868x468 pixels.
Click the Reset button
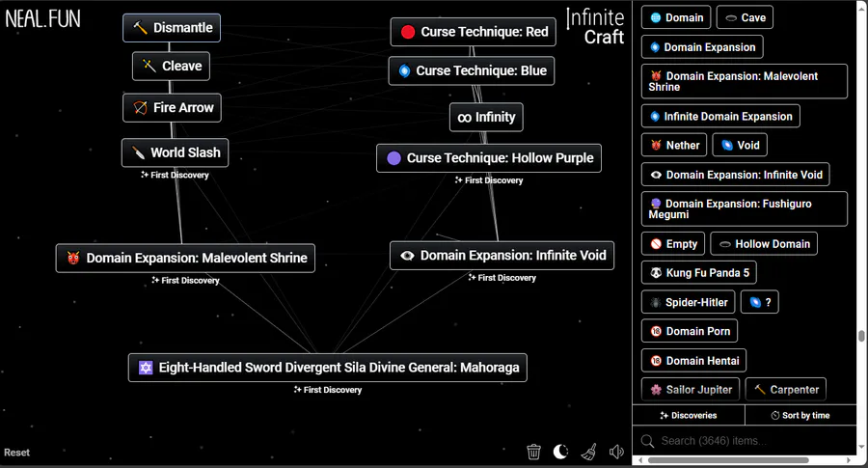tap(16, 453)
